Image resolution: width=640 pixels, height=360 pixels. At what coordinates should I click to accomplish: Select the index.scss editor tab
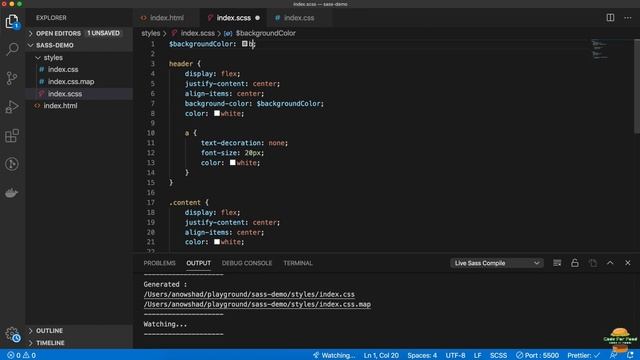(233, 18)
